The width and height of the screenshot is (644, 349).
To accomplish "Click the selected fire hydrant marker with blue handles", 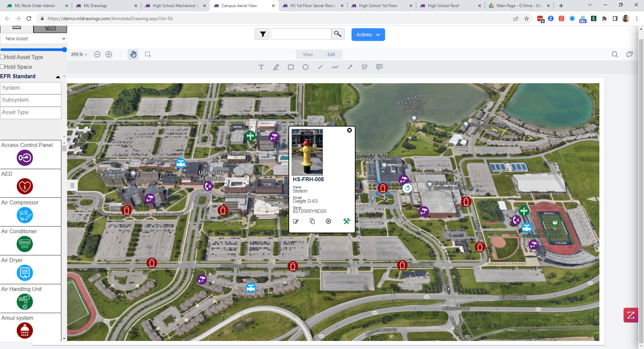I will coord(383,188).
